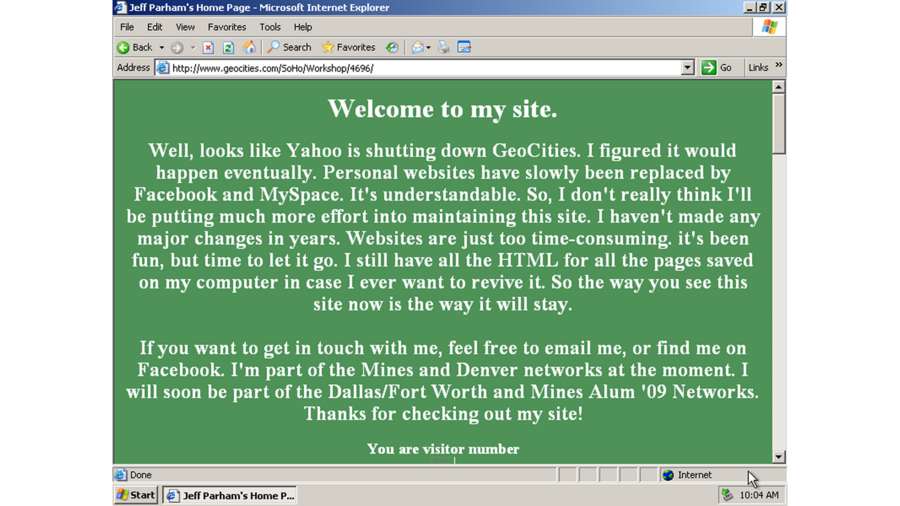
Task: Open the Mail icon menu
Action: tap(417, 48)
